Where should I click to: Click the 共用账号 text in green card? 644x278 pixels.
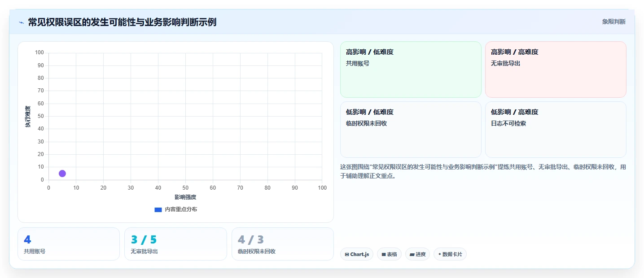[358, 64]
